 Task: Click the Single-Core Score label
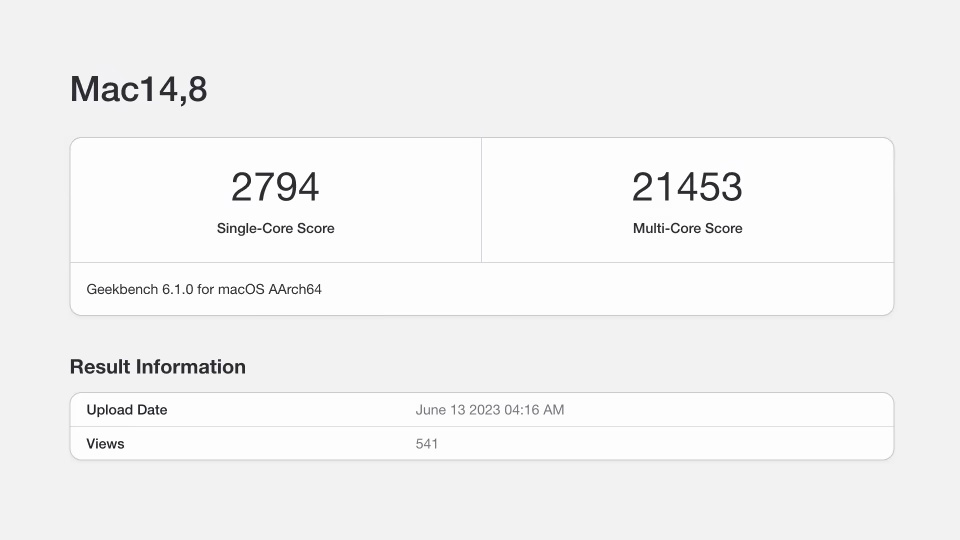pos(275,229)
